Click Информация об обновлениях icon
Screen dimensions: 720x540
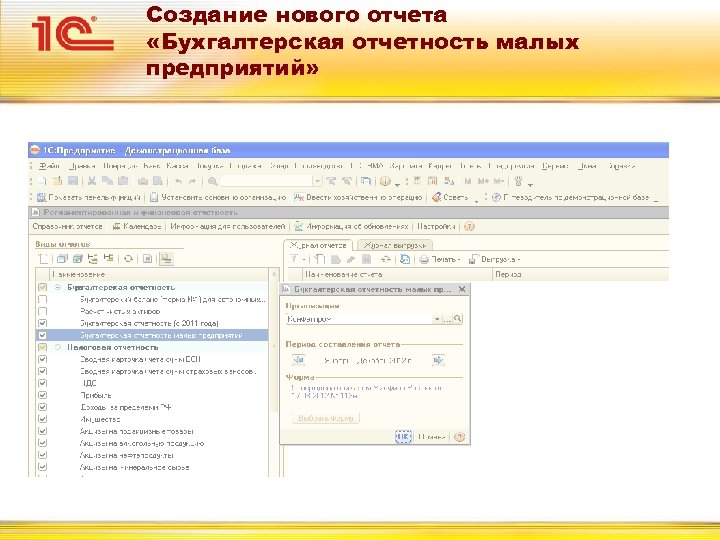click(299, 226)
